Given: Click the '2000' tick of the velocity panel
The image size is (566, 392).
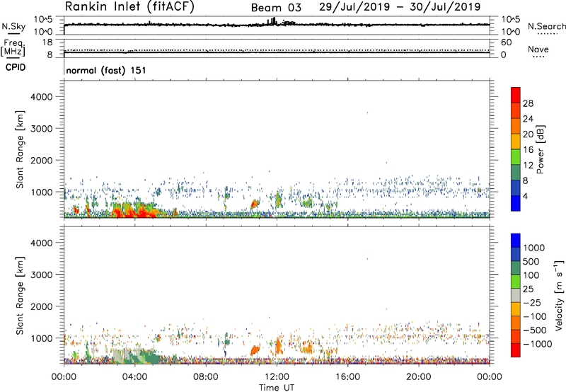Looking at the screenshot, I should pos(41,306).
